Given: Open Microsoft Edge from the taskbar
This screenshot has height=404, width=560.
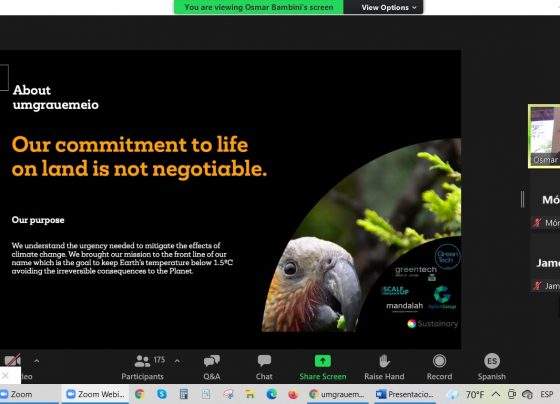Looking at the screenshot, I should pos(272,394).
